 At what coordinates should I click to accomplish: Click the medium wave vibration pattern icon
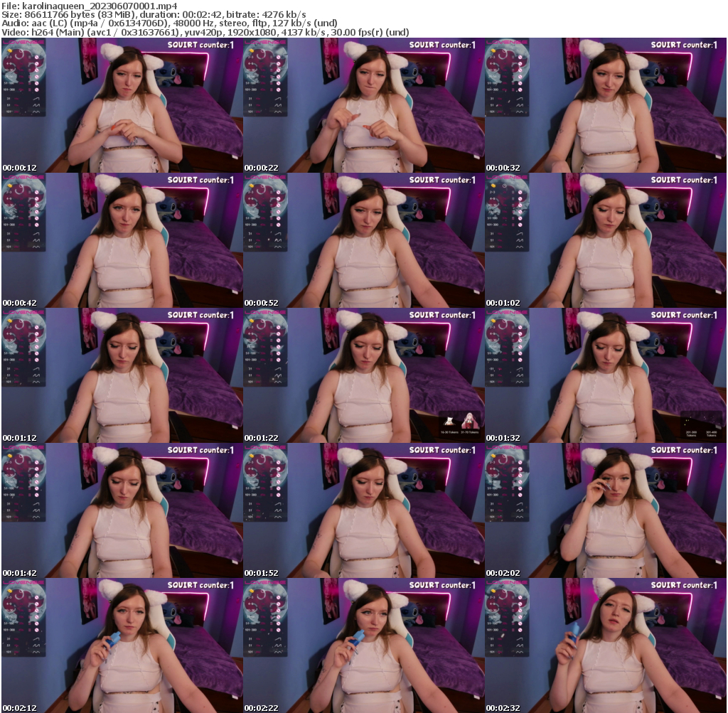36,104
